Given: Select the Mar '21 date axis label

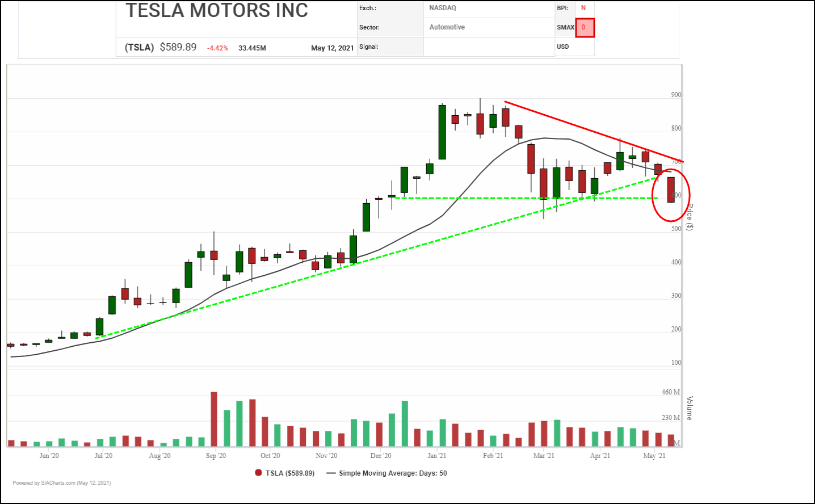Looking at the screenshot, I should pos(543,455).
